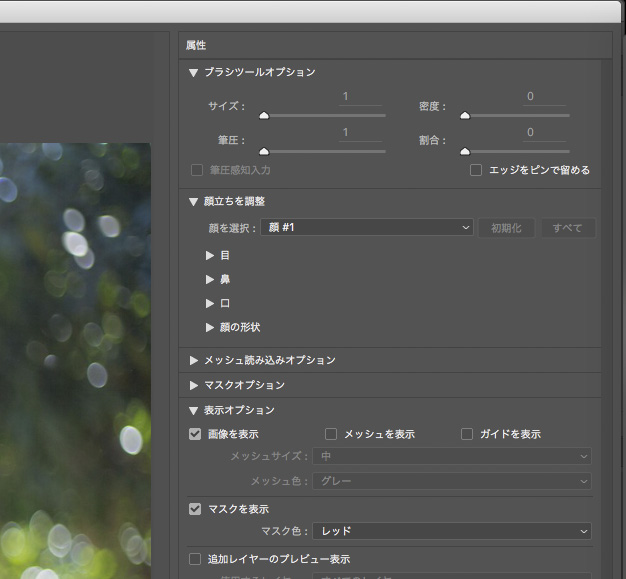Image resolution: width=626 pixels, height=579 pixels.
Task: Collapse the ブラシツールオプション section
Action: click(x=194, y=73)
